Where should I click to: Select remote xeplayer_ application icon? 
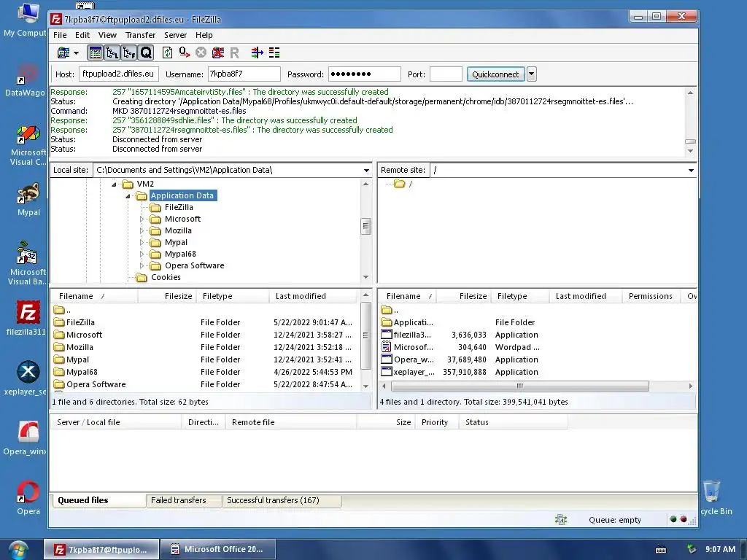tap(387, 372)
